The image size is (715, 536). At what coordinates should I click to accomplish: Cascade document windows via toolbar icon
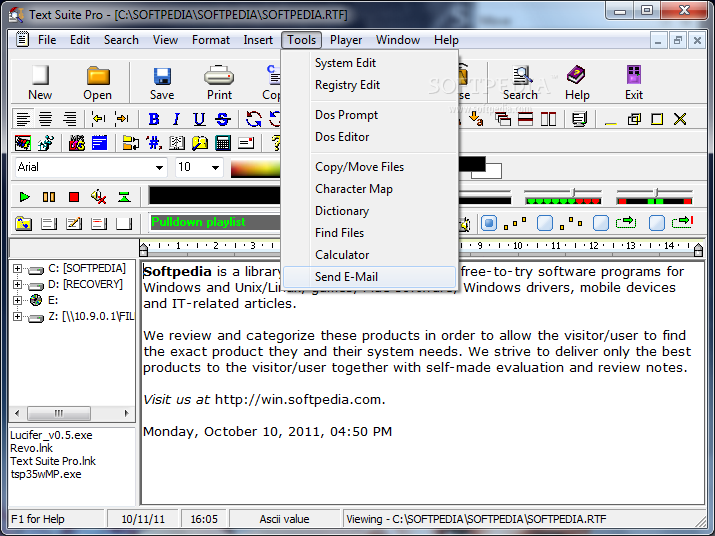pos(503,120)
